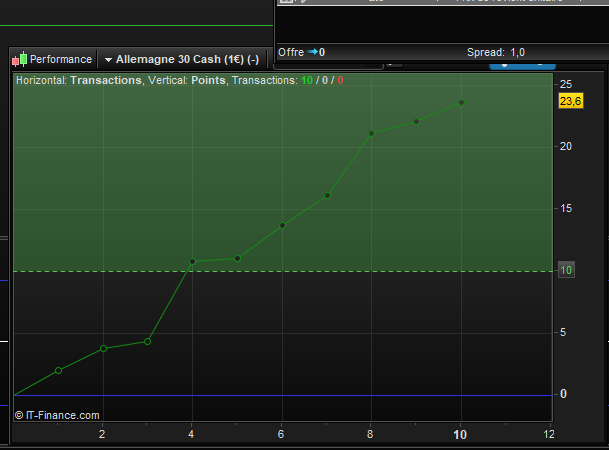Image resolution: width=609 pixels, height=450 pixels.
Task: Expand the Allemagne 30 Cash dropdown arrow
Action: (x=108, y=60)
